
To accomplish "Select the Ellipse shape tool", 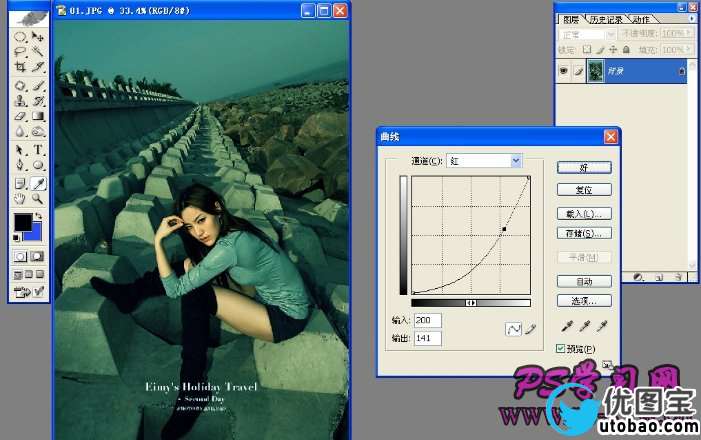I will (38, 165).
